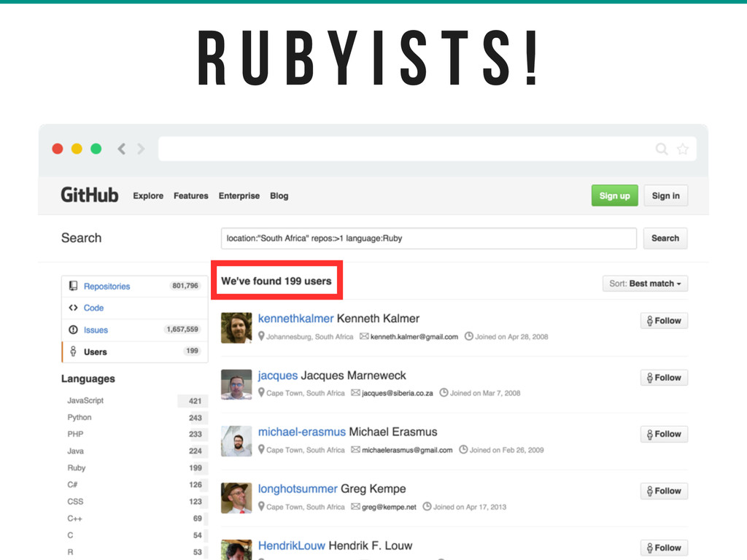Filter by C# language
Viewport: 747px width, 560px height.
[135, 485]
